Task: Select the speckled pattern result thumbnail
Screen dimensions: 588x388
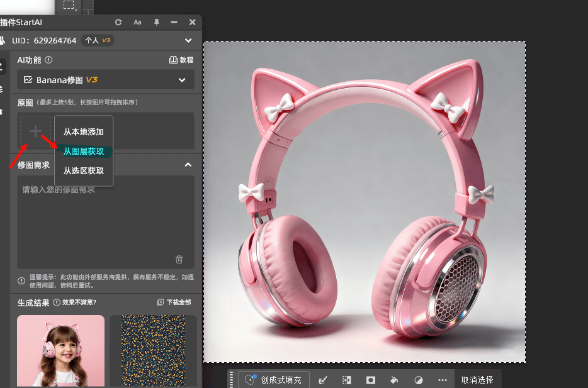Action: 153,351
